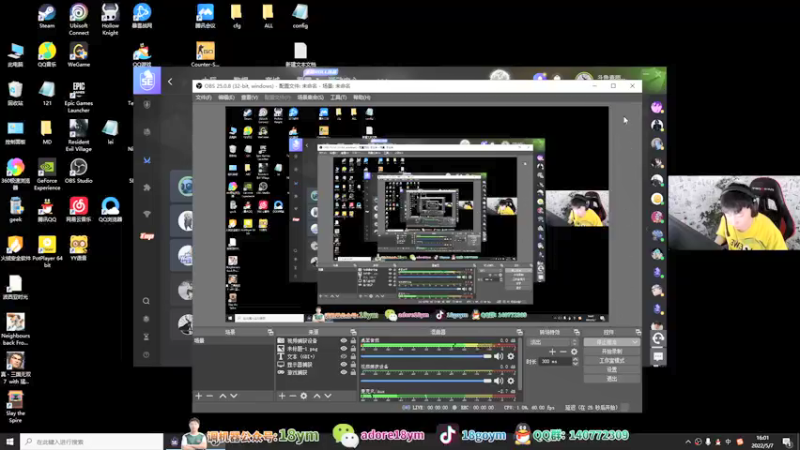Move source up with arrow
The image size is (800, 450).
tap(317, 396)
